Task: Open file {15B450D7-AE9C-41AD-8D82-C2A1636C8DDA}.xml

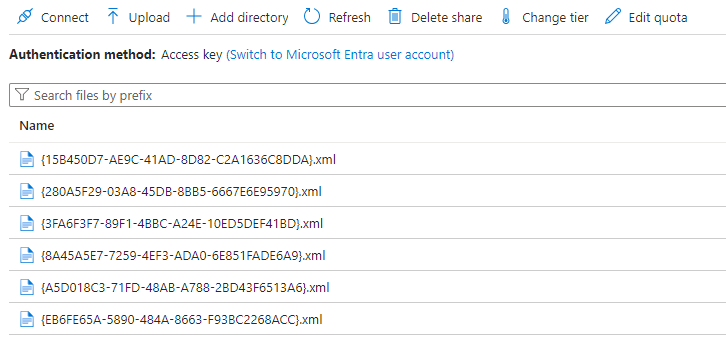Action: [x=188, y=160]
